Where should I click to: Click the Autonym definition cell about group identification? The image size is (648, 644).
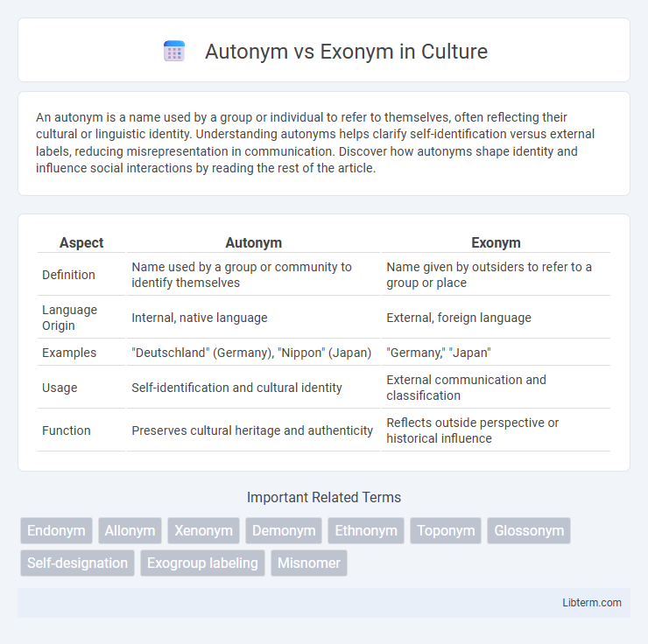click(253, 275)
